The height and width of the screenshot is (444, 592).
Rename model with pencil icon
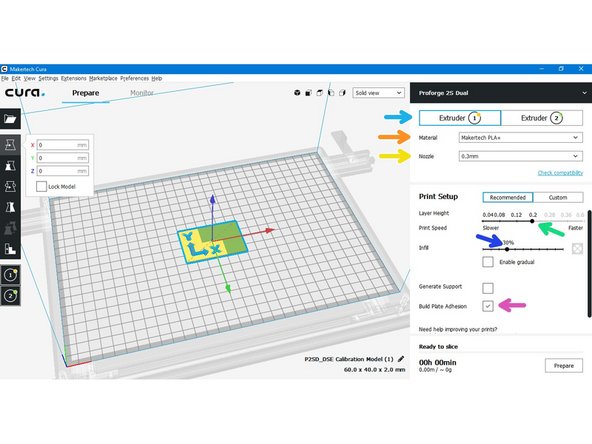coord(401,359)
